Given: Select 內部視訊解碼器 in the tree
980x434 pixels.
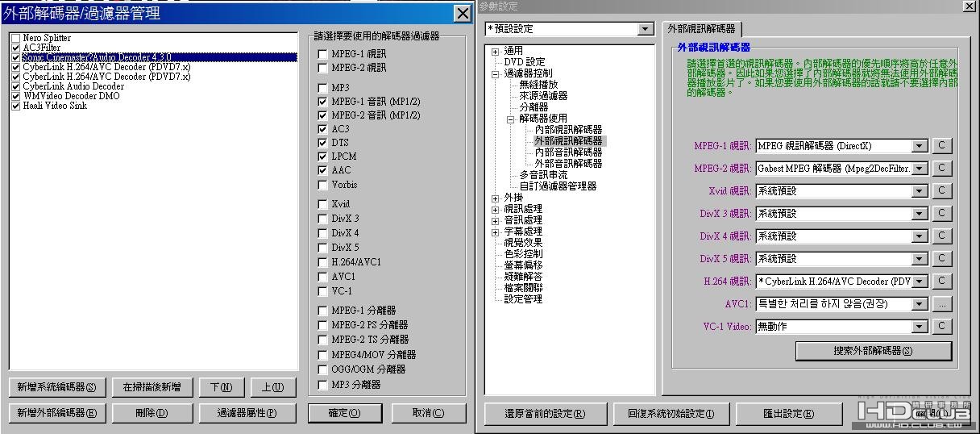Looking at the screenshot, I should pos(568,130).
